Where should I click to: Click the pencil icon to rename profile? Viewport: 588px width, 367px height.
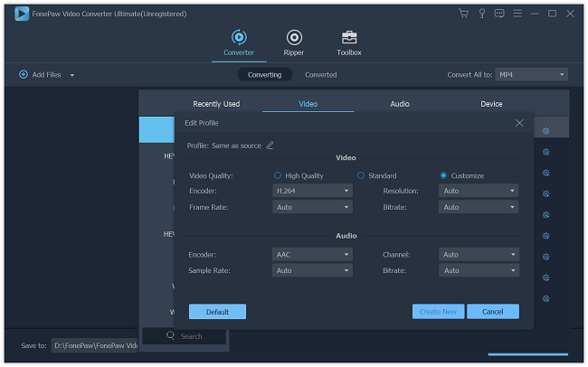point(270,145)
